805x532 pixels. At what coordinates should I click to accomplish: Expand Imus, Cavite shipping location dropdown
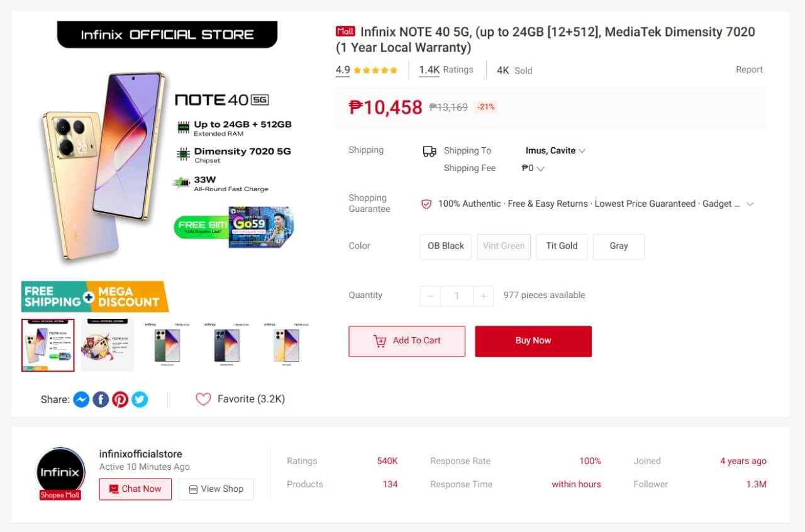point(582,151)
